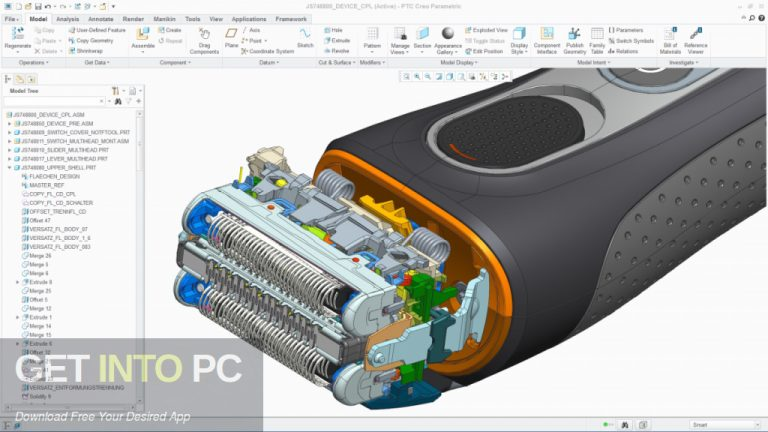This screenshot has width=768, height=432.
Task: Click Edit Position
Action: click(484, 51)
